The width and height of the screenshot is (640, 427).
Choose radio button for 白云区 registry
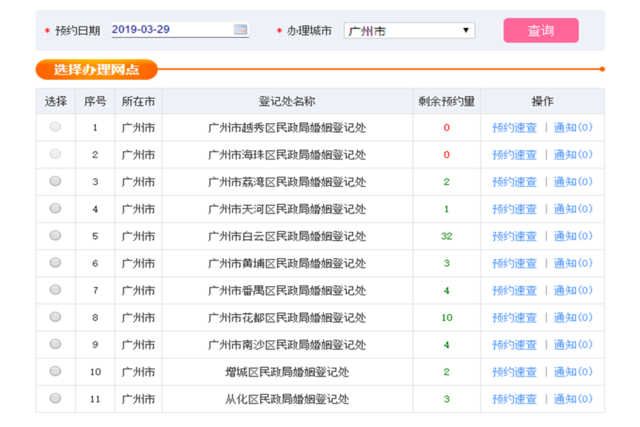pos(55,236)
